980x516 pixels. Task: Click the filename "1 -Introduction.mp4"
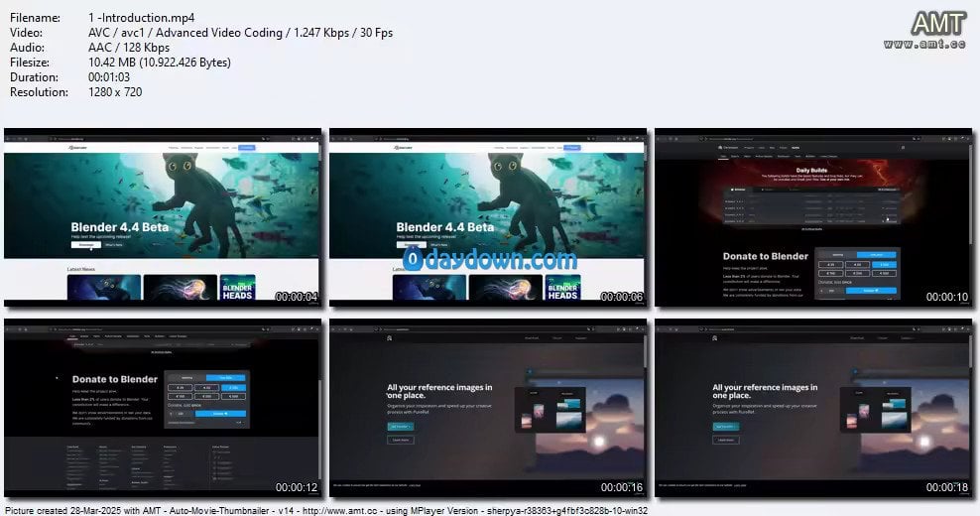pyautogui.click(x=141, y=18)
